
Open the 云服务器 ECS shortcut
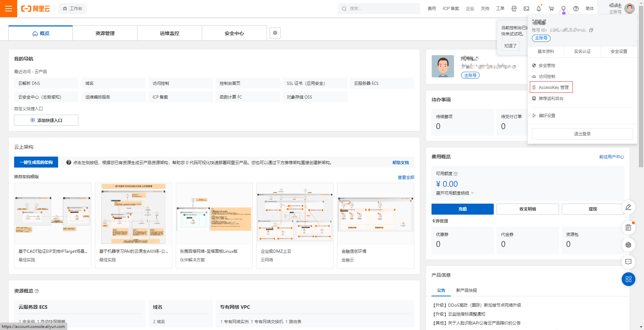(382, 83)
